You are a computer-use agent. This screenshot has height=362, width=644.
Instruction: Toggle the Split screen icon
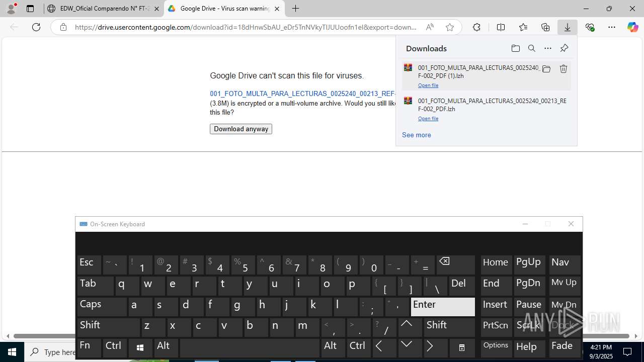coord(501,27)
